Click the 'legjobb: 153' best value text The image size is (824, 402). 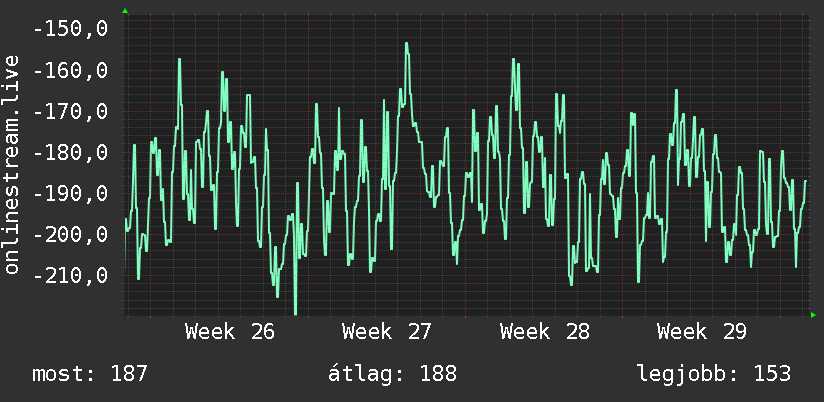714,374
